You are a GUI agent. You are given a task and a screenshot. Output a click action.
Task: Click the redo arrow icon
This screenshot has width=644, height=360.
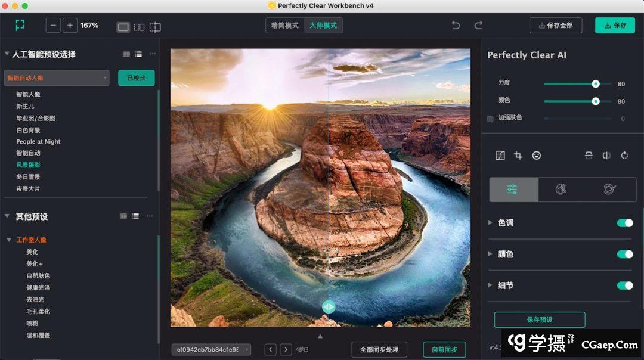478,26
